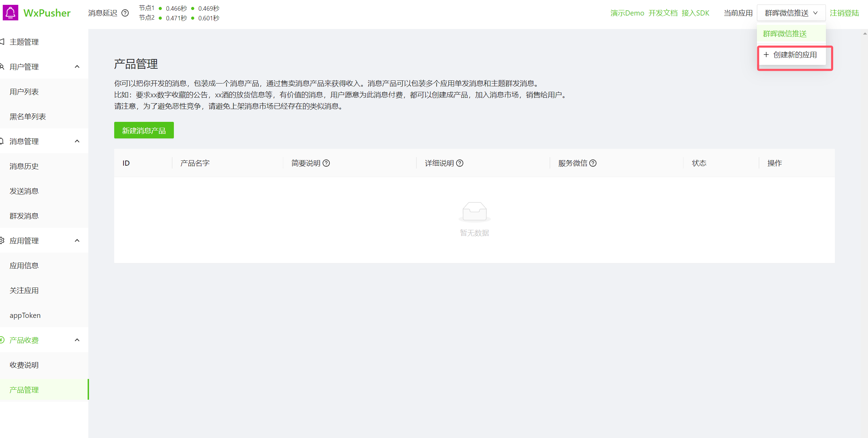This screenshot has height=438, width=868.
Task: Open 黑名单列表 in the sidebar
Action: 44,116
